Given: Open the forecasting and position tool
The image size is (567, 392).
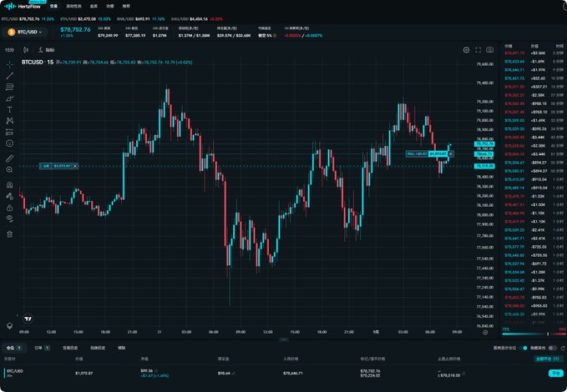Looking at the screenshot, I should [x=10, y=133].
